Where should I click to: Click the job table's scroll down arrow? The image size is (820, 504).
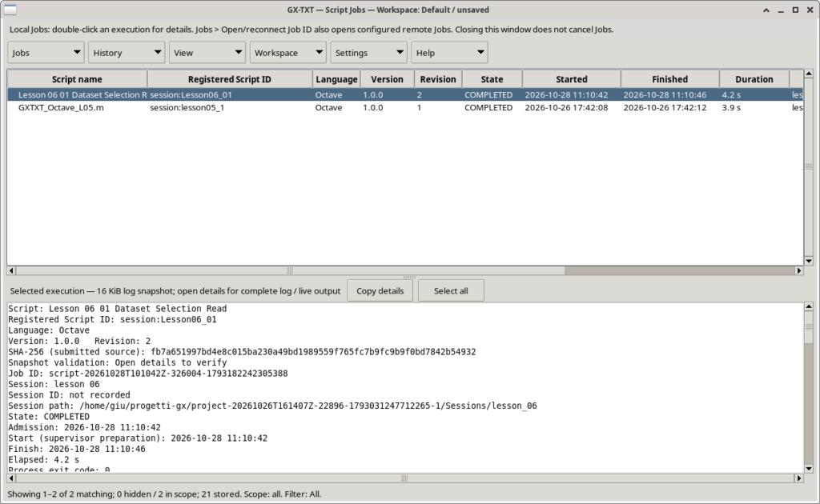[x=809, y=261]
